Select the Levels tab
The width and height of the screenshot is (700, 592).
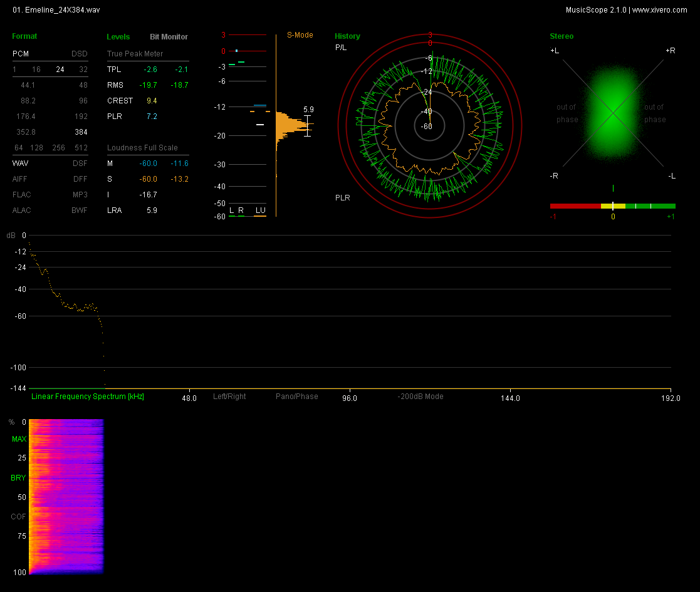(118, 37)
